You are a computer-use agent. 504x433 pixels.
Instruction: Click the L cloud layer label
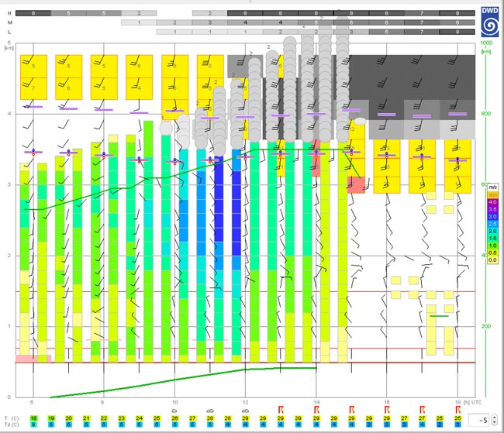(x=9, y=32)
